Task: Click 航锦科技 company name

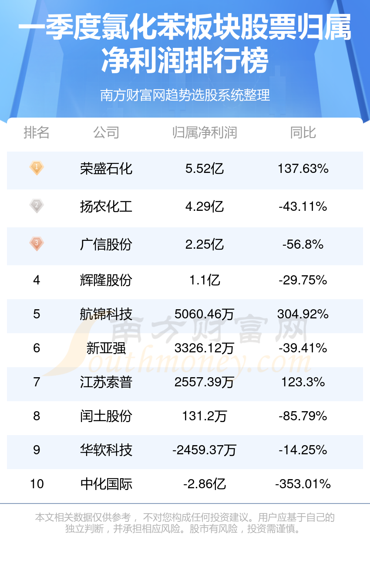Action: click(x=106, y=314)
